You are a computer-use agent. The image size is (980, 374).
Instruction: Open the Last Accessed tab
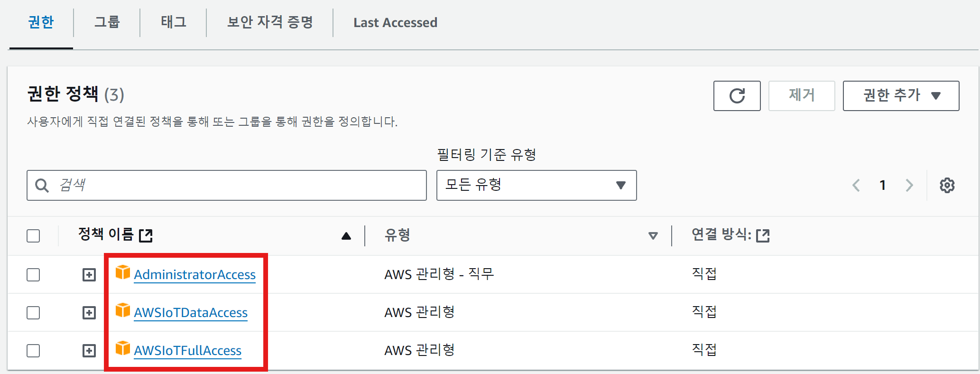tap(395, 23)
